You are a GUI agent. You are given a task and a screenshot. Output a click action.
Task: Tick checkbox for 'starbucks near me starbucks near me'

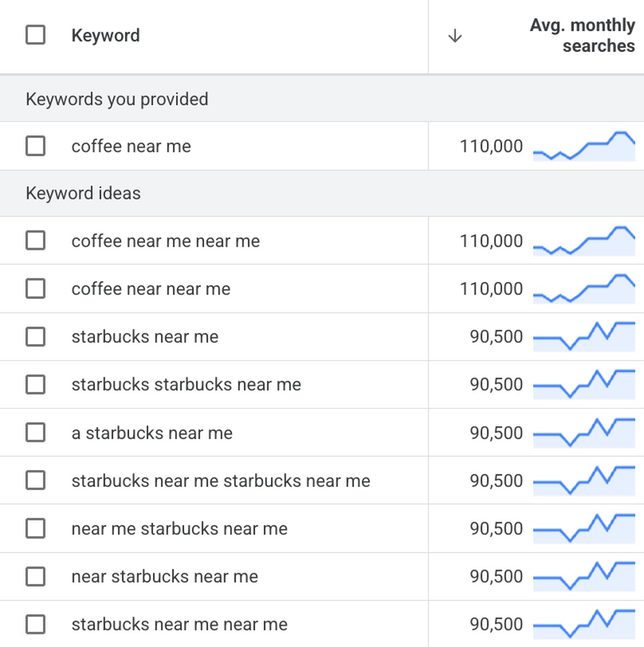(35, 480)
